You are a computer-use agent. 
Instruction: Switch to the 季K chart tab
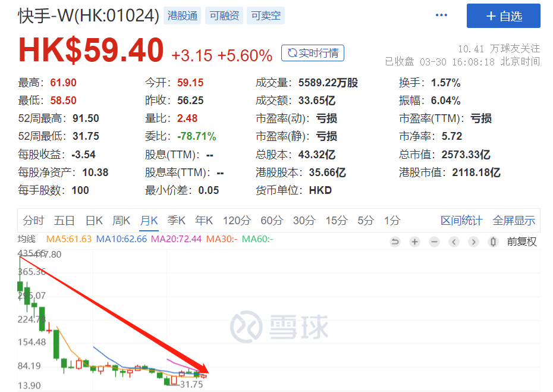tap(176, 221)
